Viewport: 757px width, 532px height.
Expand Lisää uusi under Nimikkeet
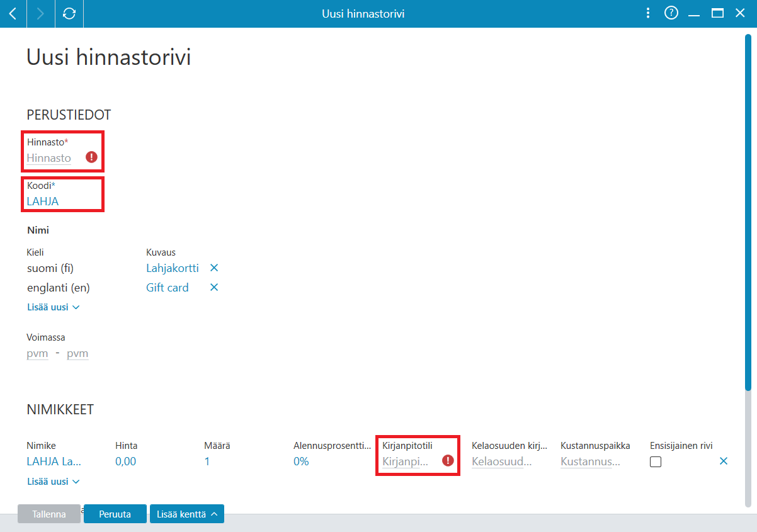click(54, 482)
